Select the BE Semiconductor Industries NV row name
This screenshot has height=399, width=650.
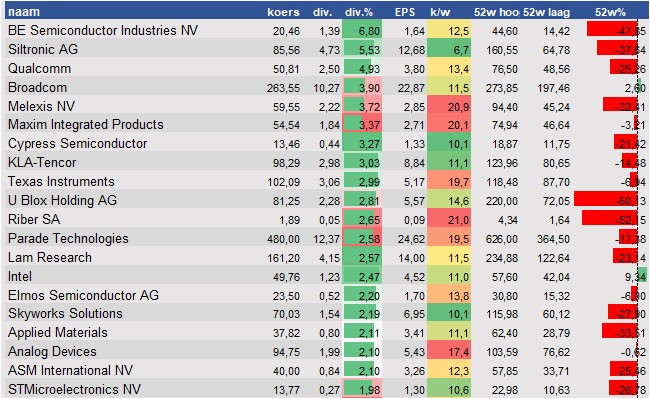(x=103, y=30)
